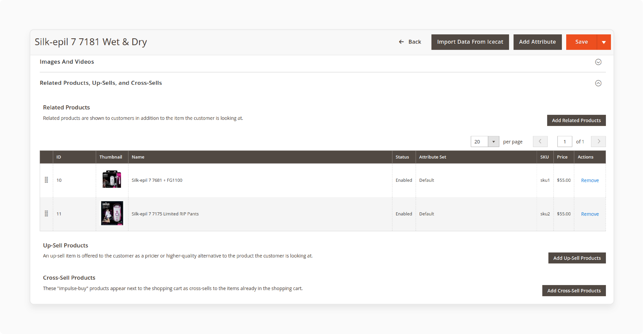The width and height of the screenshot is (644, 334).
Task: Click thumbnail of Silk-epil 7 7681 + FG1100
Action: click(x=112, y=179)
